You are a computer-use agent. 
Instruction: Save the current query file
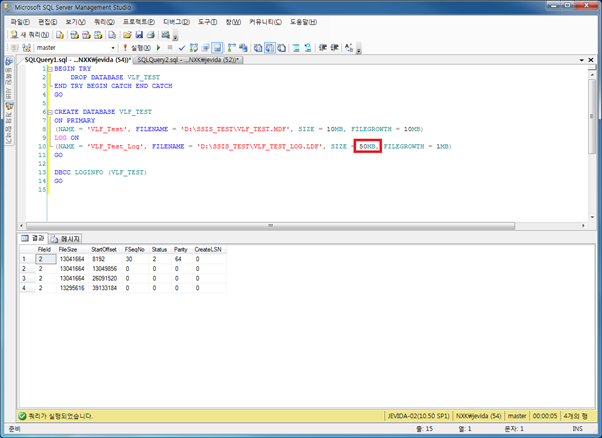click(x=139, y=35)
